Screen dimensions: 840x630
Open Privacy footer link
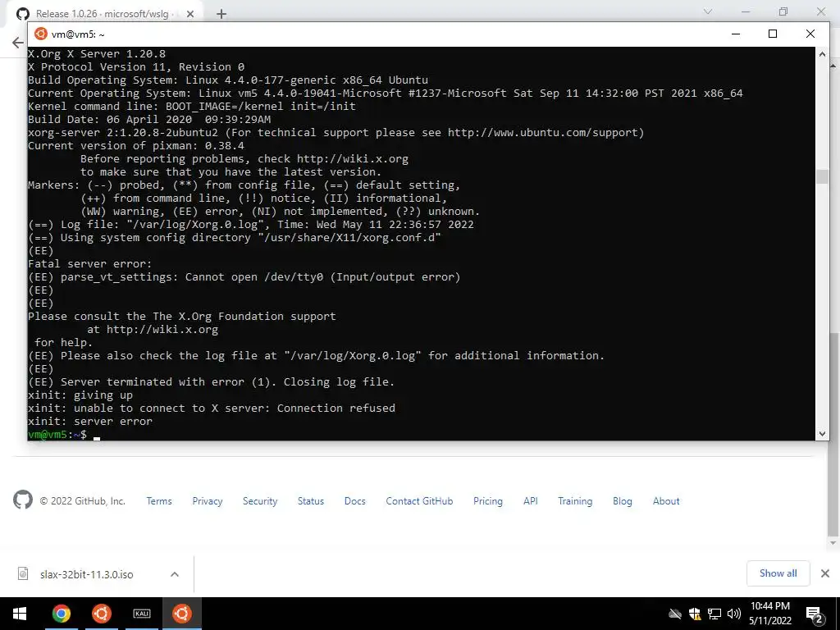click(208, 501)
